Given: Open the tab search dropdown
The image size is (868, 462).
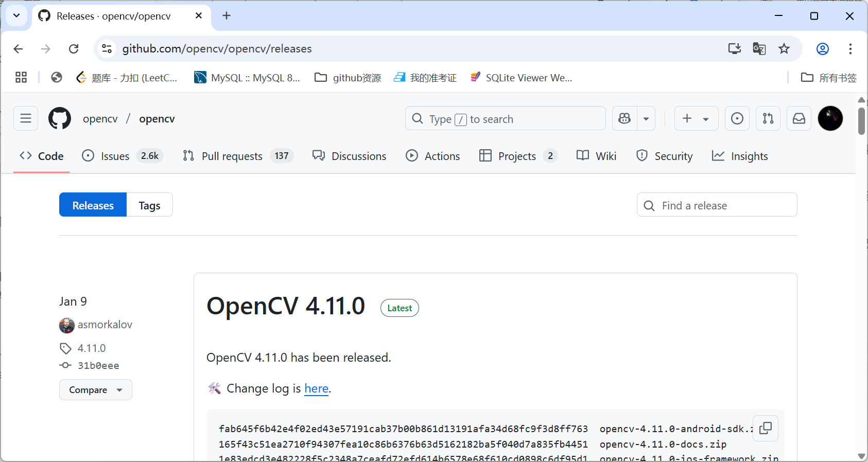Looking at the screenshot, I should pos(16,16).
